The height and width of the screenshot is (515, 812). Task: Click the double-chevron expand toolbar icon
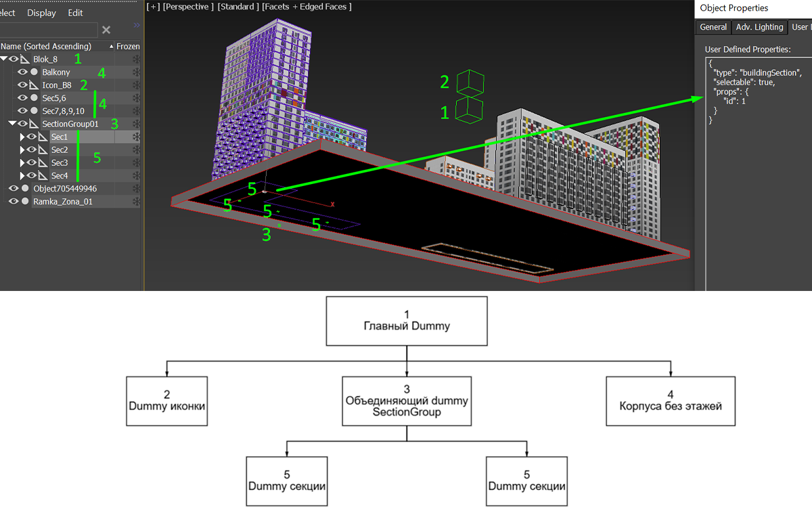click(136, 25)
